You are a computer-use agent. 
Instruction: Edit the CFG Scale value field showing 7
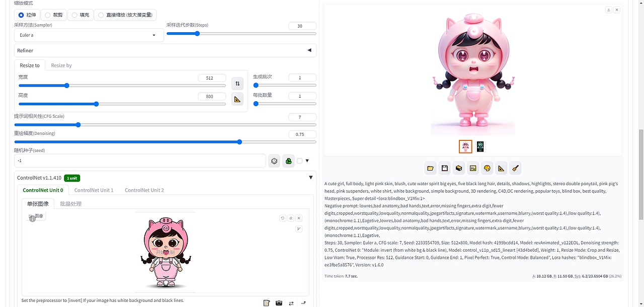click(x=302, y=117)
